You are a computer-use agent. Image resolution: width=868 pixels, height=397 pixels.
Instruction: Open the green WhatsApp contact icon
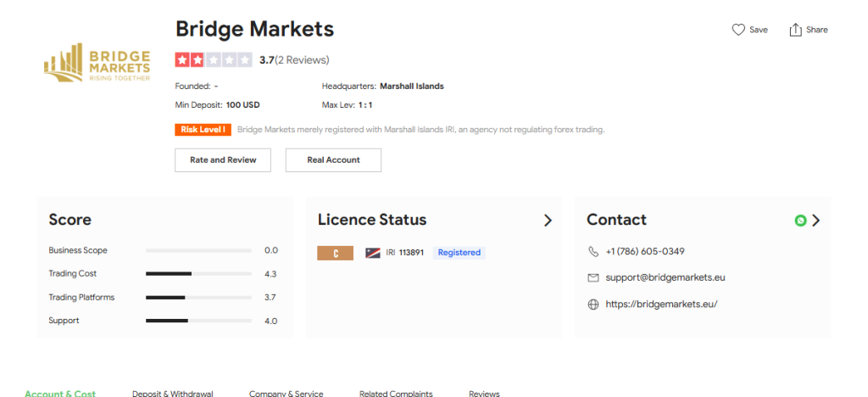click(x=800, y=221)
